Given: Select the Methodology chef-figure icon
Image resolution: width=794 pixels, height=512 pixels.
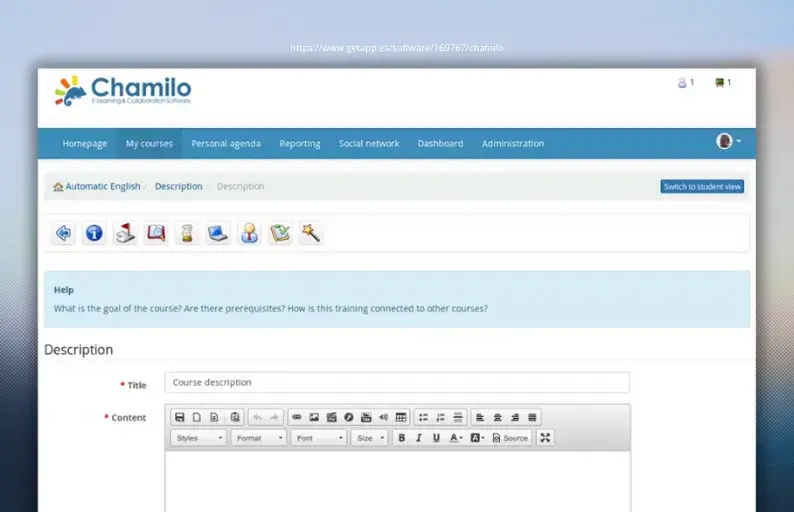Looking at the screenshot, I should point(187,233).
